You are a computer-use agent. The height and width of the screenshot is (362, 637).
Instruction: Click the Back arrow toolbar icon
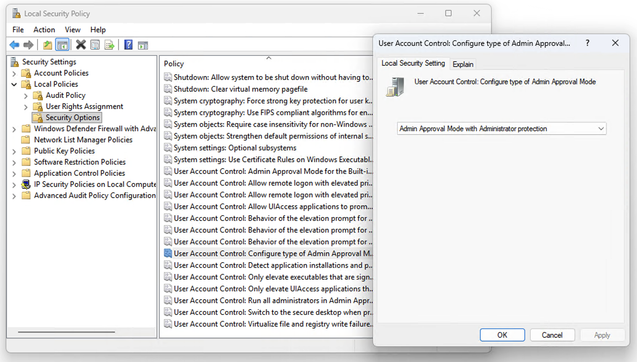pyautogui.click(x=14, y=45)
